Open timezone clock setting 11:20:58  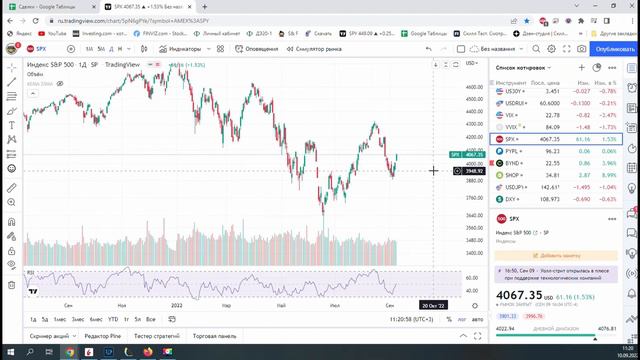411,320
